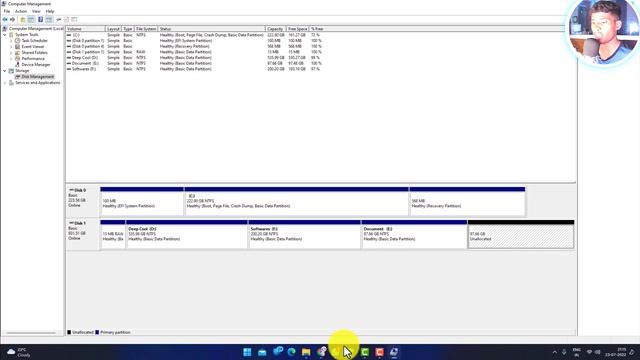Select Deep Cool (D:) partition on Disk 1
Screen dimensions: 640x360
187,234
